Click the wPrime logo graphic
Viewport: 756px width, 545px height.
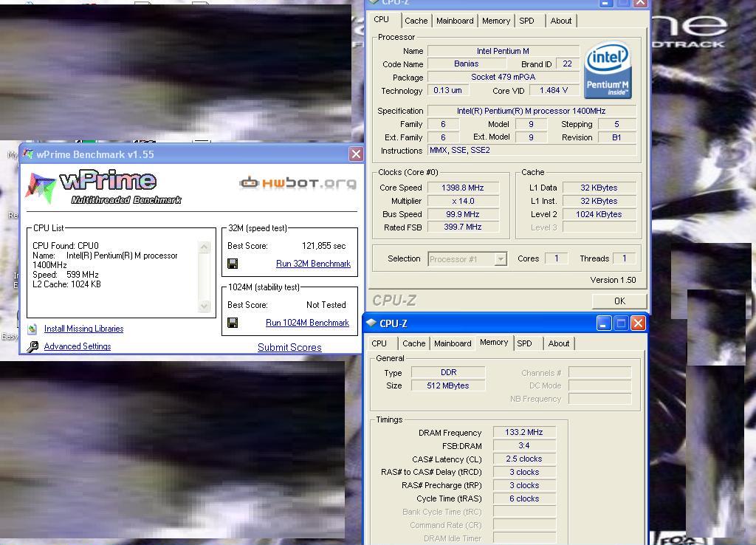pyautogui.click(x=104, y=187)
